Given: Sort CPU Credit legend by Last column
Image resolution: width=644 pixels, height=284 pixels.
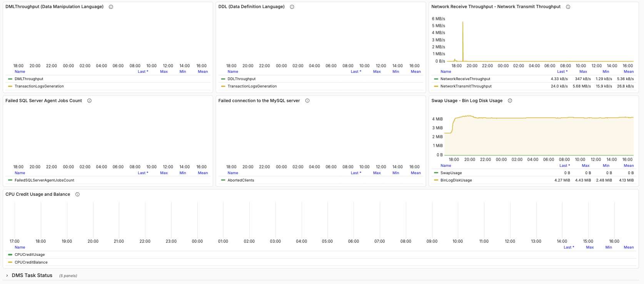Looking at the screenshot, I should (x=569, y=247).
